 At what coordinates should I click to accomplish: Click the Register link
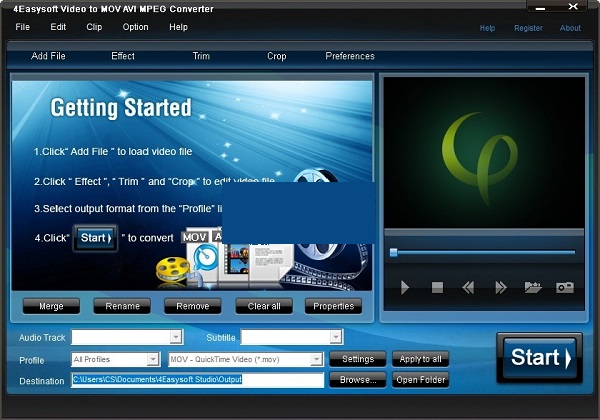[x=528, y=28]
